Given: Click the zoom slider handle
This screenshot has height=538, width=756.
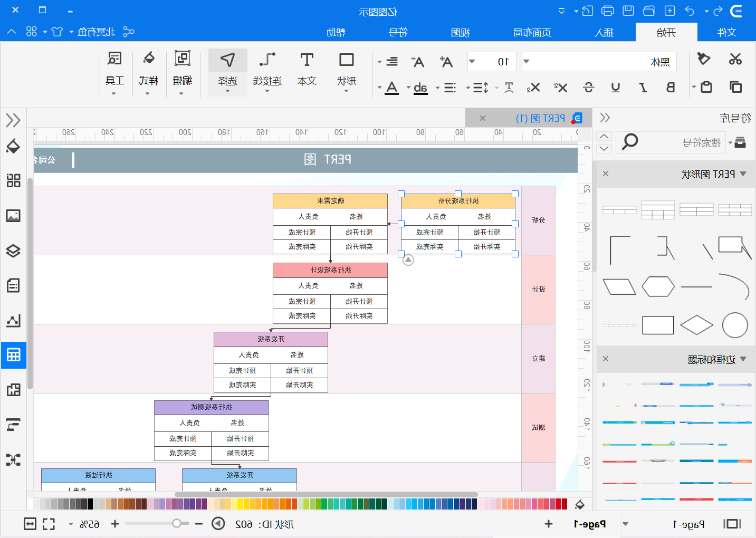Looking at the screenshot, I should point(177,523).
